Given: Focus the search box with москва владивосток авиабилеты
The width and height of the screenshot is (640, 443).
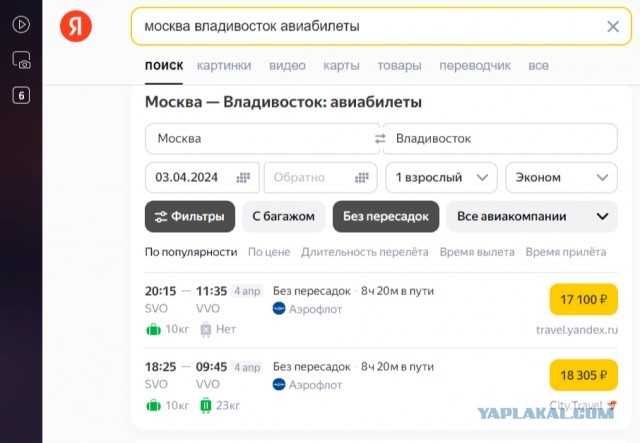Looking at the screenshot, I should [x=381, y=27].
